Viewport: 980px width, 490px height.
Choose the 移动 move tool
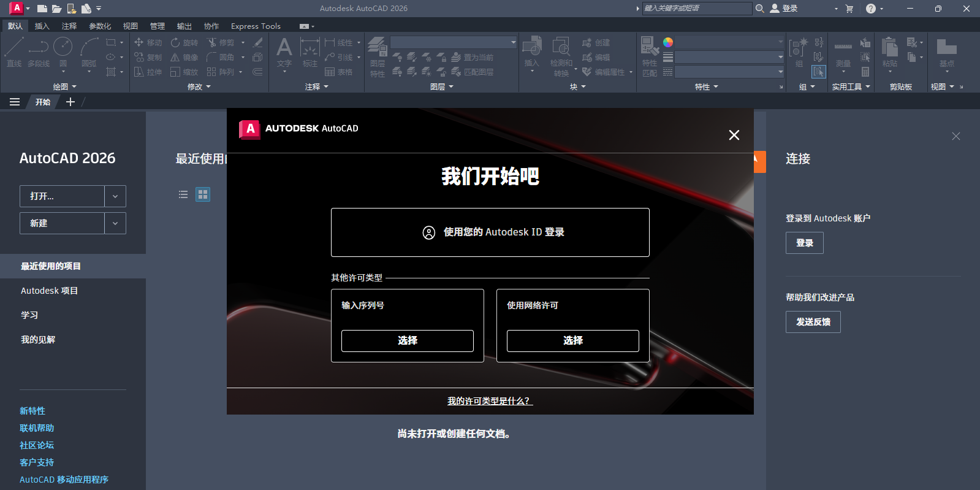coord(148,42)
